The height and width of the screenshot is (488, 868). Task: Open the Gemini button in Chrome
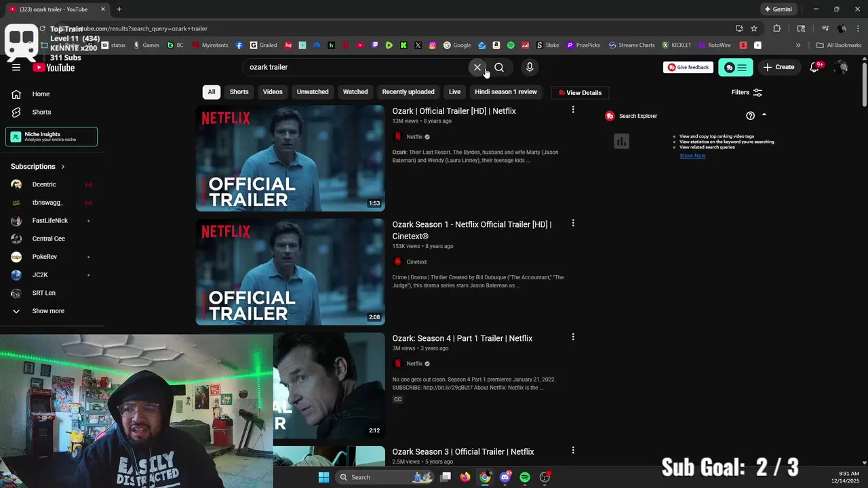click(x=778, y=9)
